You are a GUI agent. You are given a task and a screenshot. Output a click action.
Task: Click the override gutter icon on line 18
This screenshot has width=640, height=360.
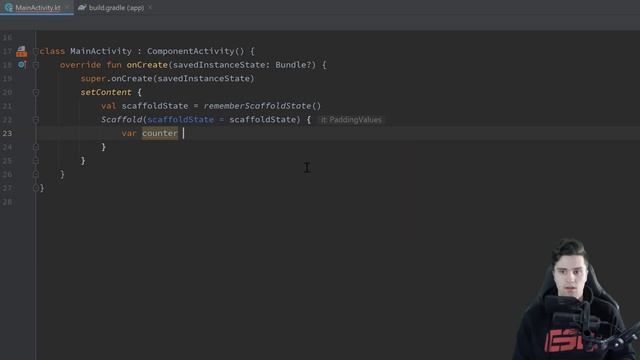coord(22,64)
